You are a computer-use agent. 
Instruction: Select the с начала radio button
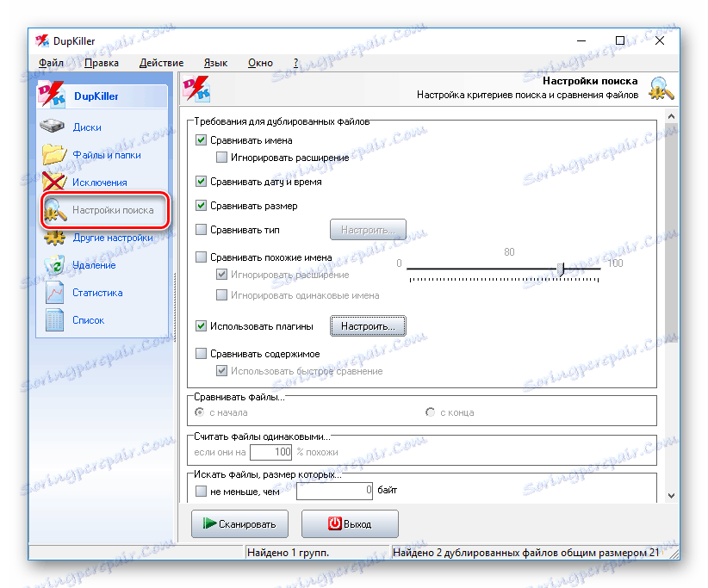click(x=199, y=412)
